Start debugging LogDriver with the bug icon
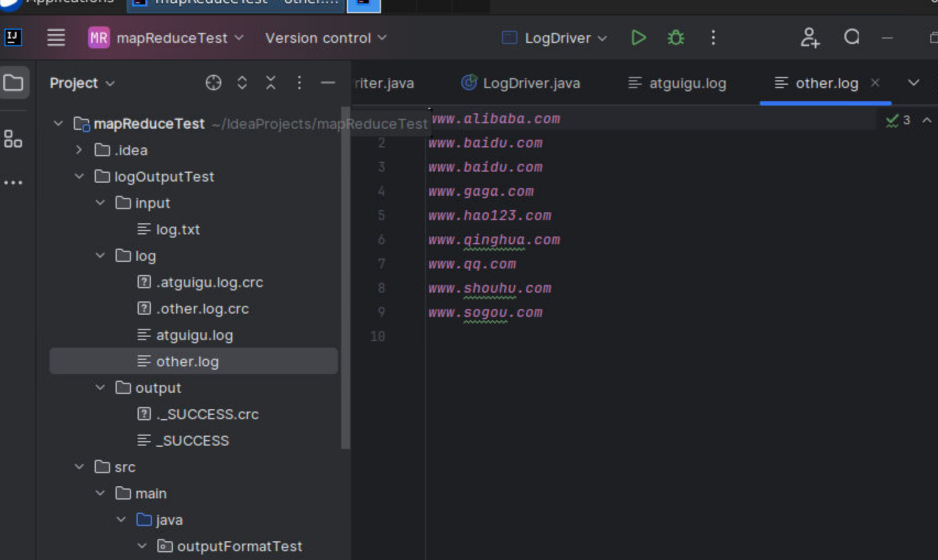Screen dimensions: 938x560 (x=675, y=38)
